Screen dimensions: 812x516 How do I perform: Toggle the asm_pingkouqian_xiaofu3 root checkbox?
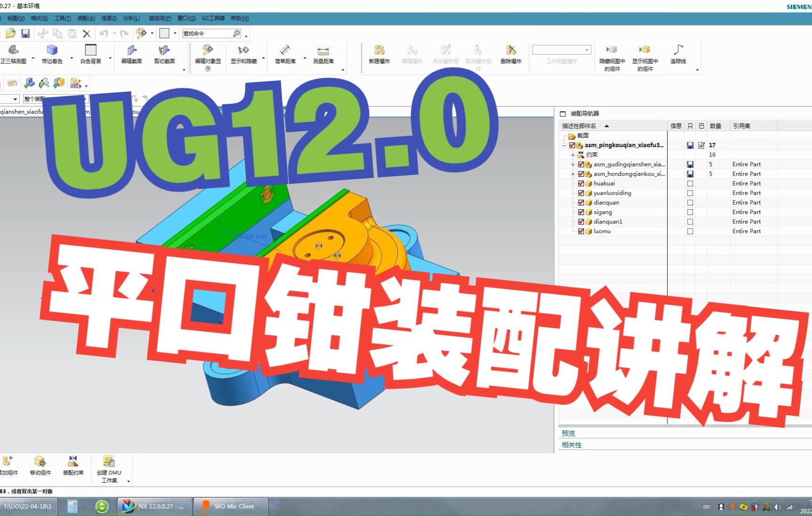pos(572,145)
